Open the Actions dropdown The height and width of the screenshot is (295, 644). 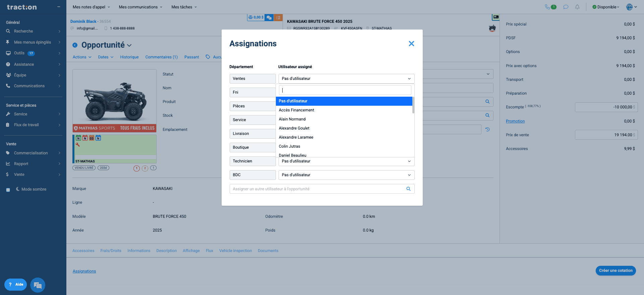tap(82, 57)
